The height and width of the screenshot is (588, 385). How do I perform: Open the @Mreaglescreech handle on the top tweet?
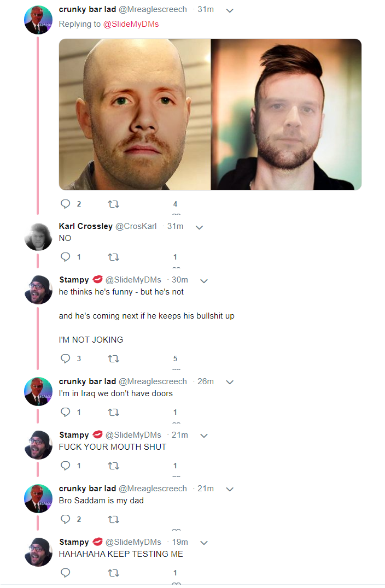pyautogui.click(x=153, y=9)
